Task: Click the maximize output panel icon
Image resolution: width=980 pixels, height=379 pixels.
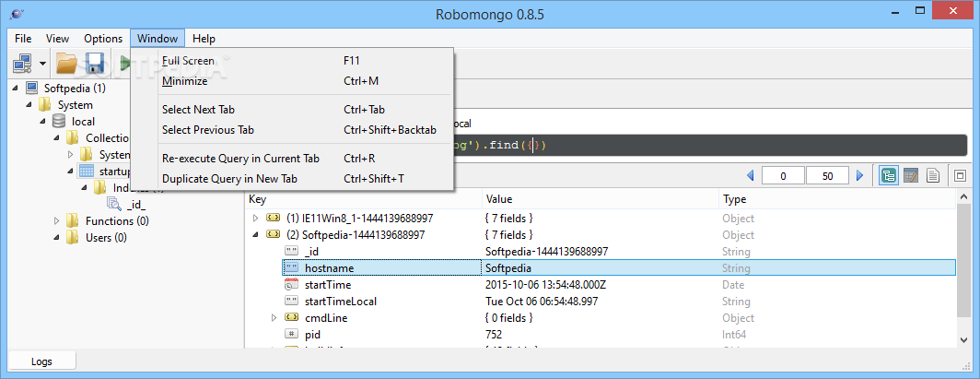Action: (x=960, y=176)
